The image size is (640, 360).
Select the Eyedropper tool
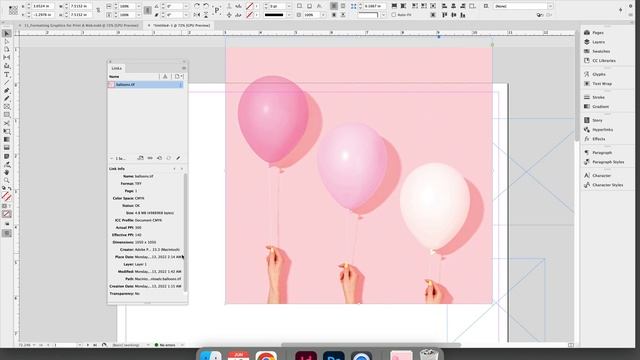(7, 164)
